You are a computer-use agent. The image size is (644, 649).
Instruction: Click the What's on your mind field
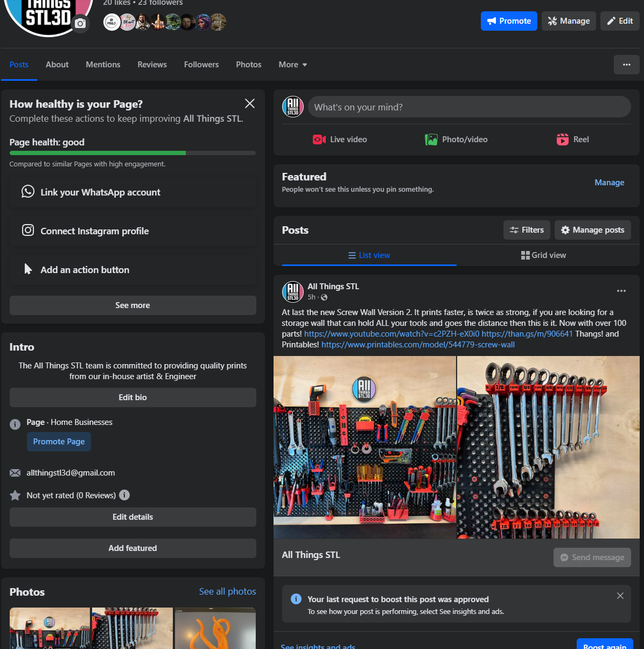click(x=469, y=107)
